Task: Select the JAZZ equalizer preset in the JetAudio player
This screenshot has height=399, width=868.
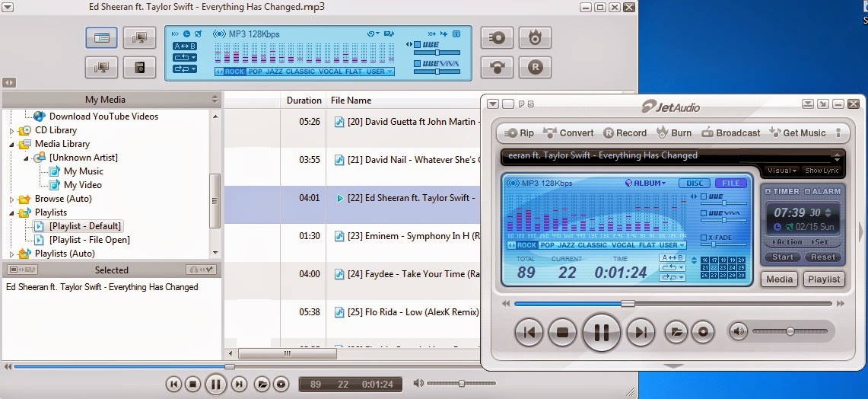Action: [x=566, y=245]
